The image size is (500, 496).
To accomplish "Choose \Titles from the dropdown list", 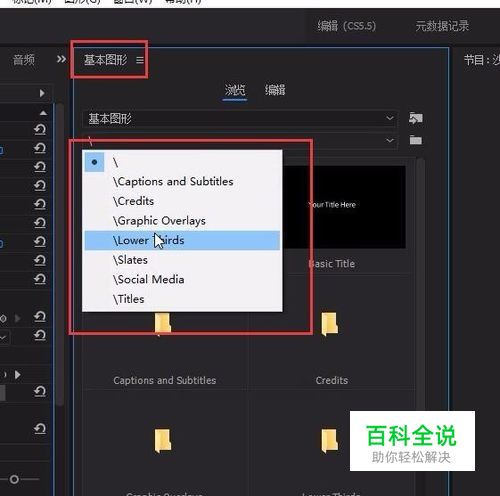I will pos(182,299).
